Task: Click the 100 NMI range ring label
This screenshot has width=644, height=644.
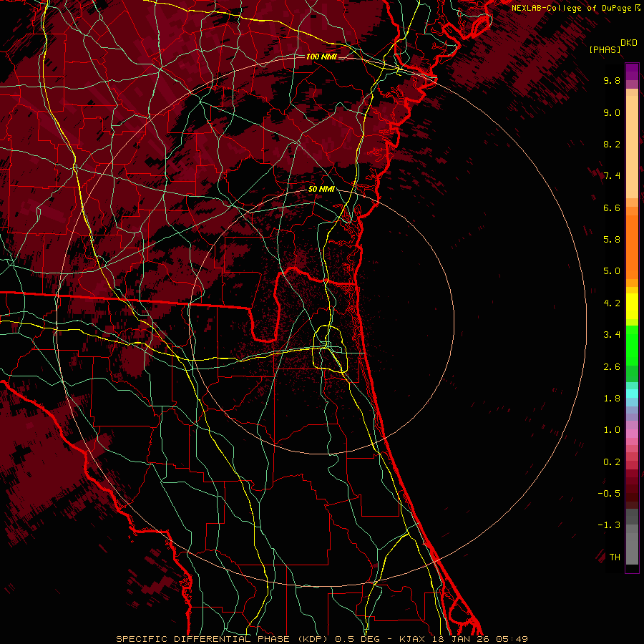Action: 321,57
